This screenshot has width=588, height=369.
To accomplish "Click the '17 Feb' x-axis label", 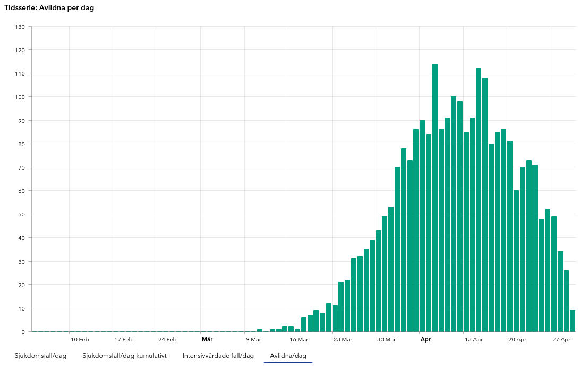I will 123,340.
